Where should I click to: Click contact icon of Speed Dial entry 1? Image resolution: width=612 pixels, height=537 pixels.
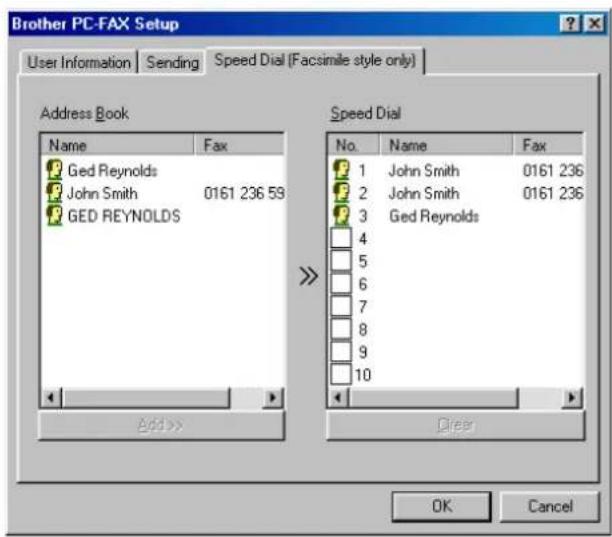(x=342, y=170)
